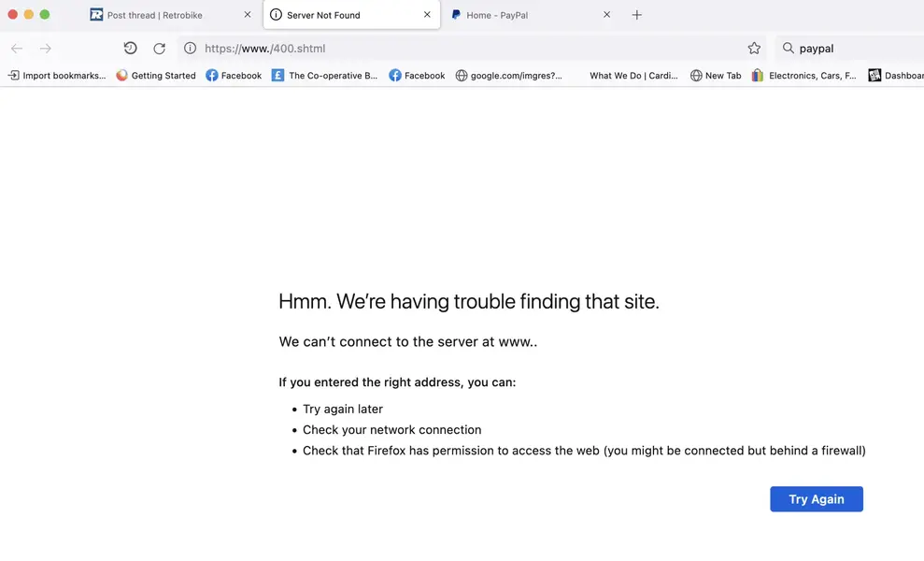Bookmark this page with star icon
The height and width of the screenshot is (561, 924).
click(x=754, y=49)
